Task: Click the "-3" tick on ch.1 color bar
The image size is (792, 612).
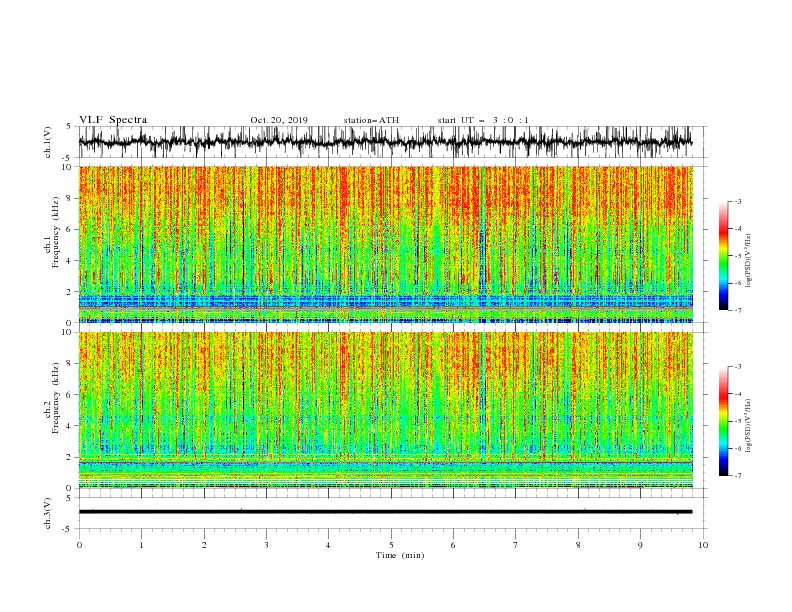Action: click(x=737, y=201)
